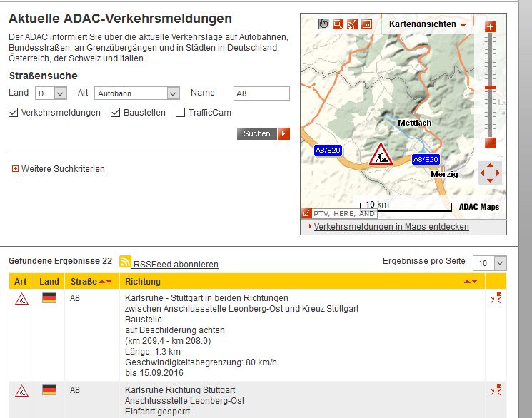Image resolution: width=532 pixels, height=418 pixels.
Task: Click the orange RSS feed icon
Action: click(125, 262)
